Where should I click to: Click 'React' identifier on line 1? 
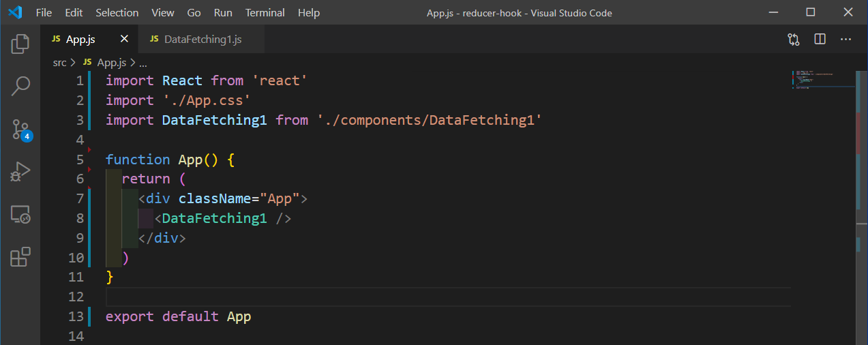tap(182, 80)
